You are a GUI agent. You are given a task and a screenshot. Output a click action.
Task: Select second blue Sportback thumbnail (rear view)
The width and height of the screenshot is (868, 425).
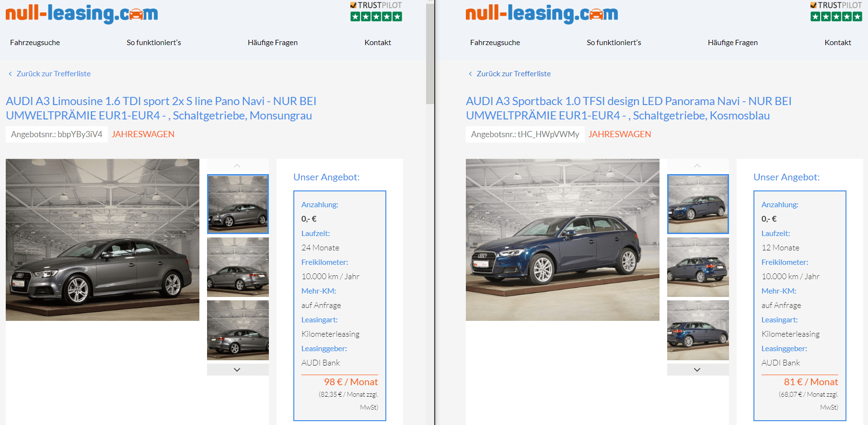point(698,267)
